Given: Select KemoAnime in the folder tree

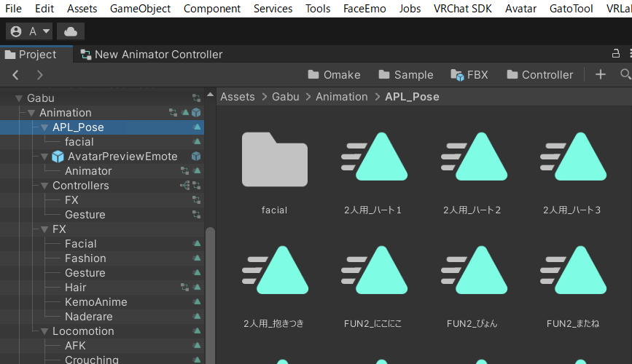Looking at the screenshot, I should pos(95,302).
